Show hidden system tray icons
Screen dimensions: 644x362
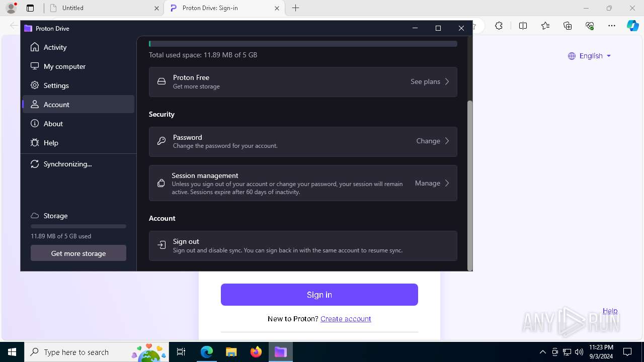click(x=542, y=352)
